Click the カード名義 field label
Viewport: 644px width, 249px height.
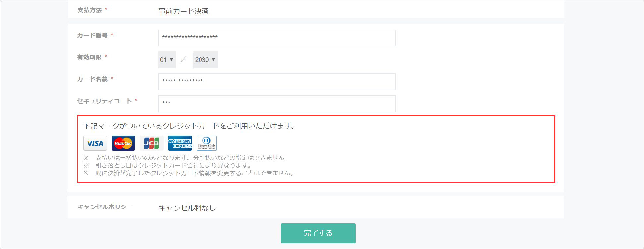click(x=92, y=79)
